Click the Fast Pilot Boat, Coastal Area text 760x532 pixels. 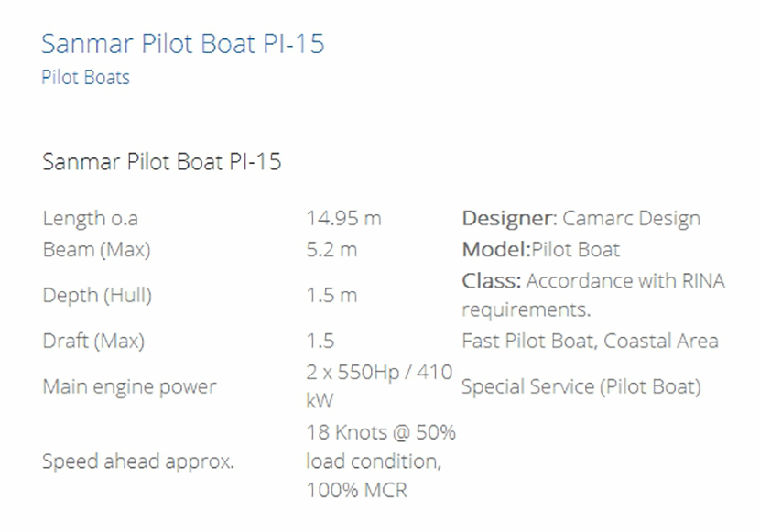[590, 341]
